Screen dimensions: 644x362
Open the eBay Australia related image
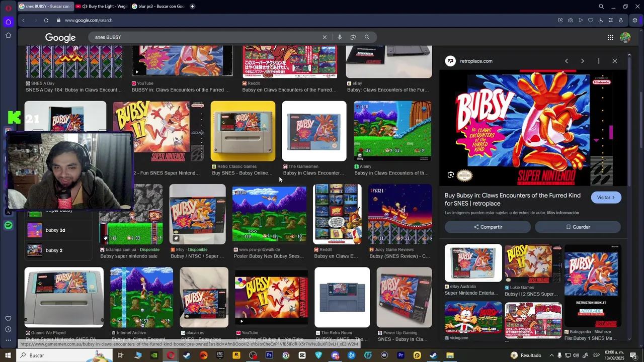tap(473, 263)
